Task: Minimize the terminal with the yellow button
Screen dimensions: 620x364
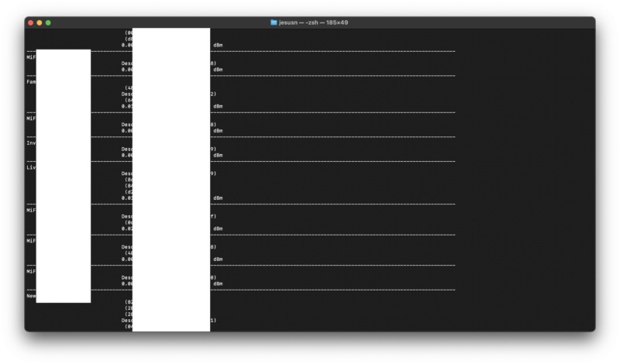Action: tap(39, 22)
